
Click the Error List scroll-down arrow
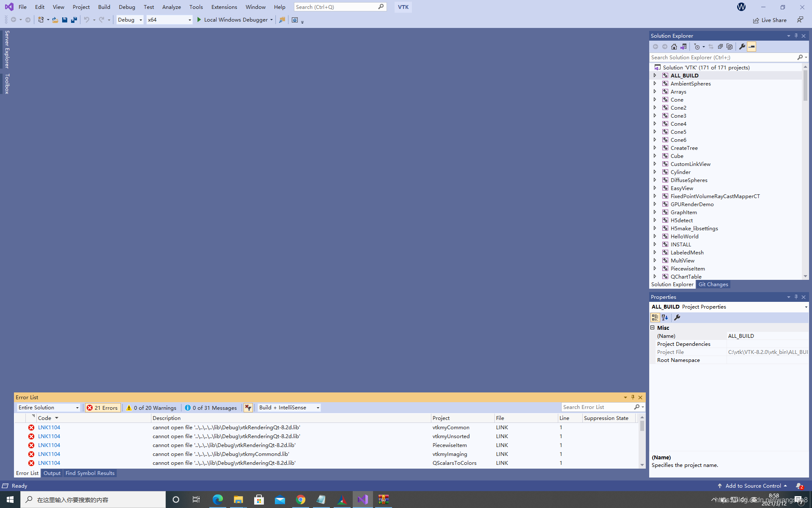click(642, 465)
